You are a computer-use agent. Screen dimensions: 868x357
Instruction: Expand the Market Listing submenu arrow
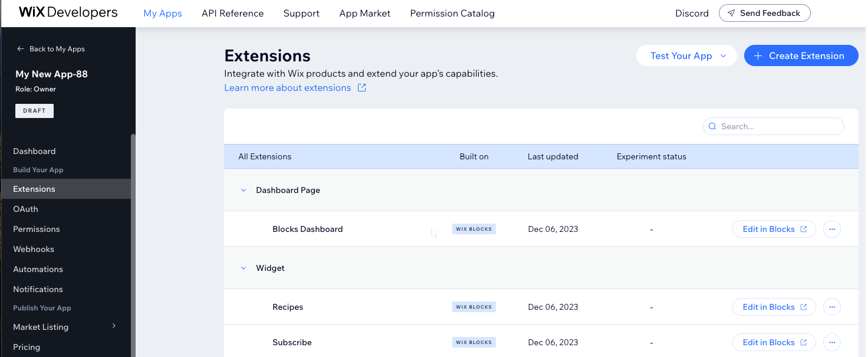click(114, 326)
